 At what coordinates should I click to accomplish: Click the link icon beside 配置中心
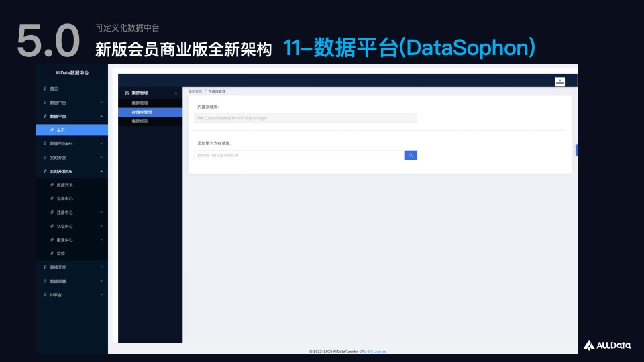tap(52, 240)
